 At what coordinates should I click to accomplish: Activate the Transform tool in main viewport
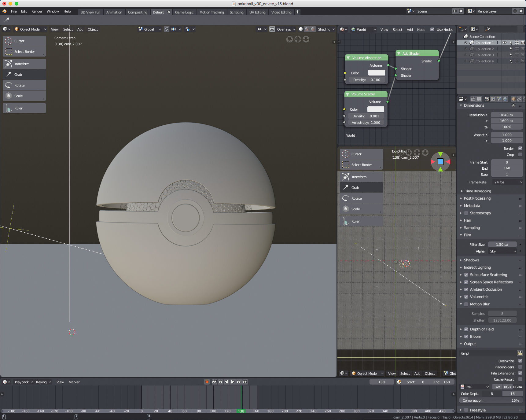pyautogui.click(x=24, y=64)
